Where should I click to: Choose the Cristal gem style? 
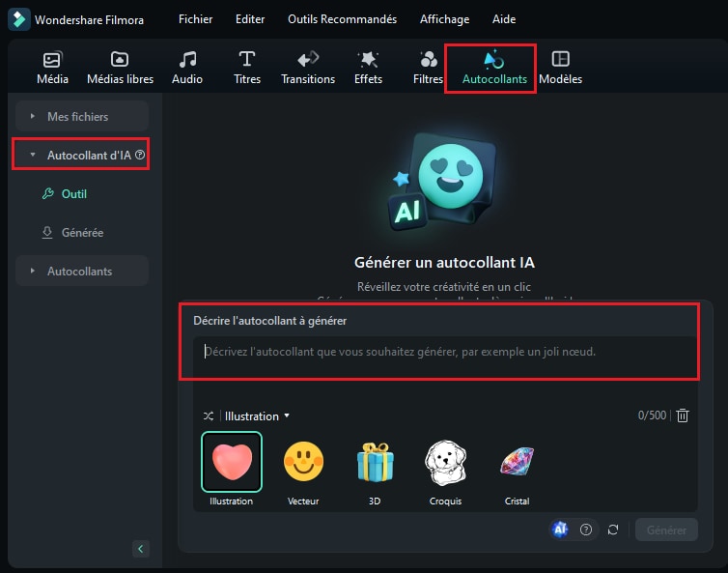[x=517, y=462]
